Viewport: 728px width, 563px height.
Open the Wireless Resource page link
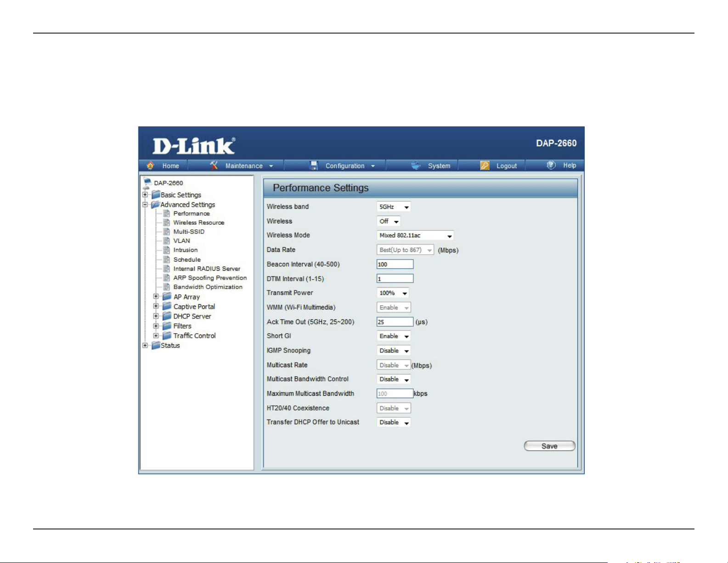pos(199,222)
